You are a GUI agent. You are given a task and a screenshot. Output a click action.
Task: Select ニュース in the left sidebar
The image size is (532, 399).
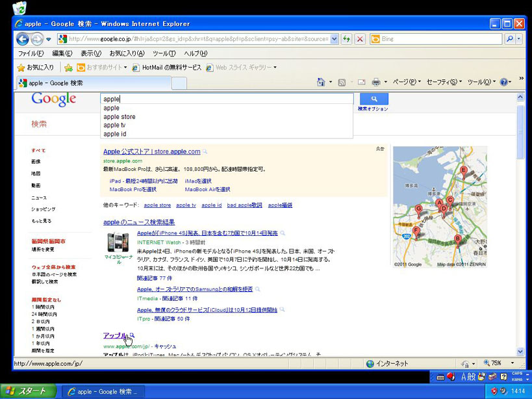pyautogui.click(x=39, y=198)
